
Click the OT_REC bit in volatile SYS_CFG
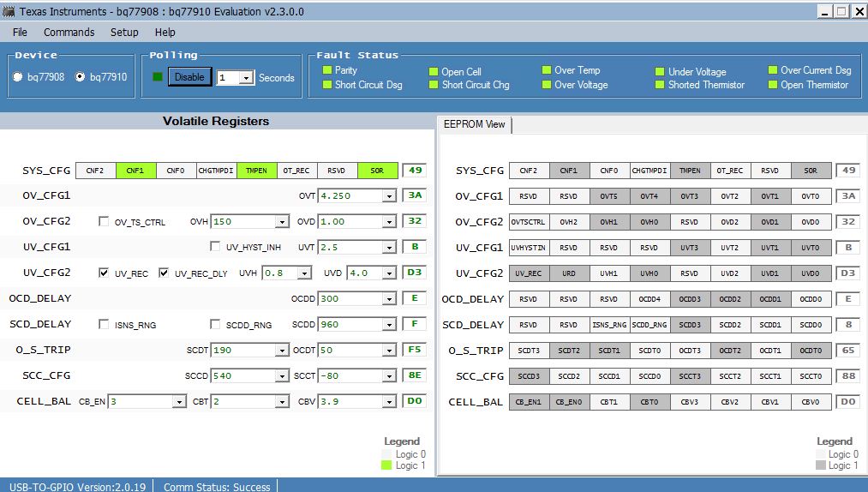pyautogui.click(x=296, y=171)
